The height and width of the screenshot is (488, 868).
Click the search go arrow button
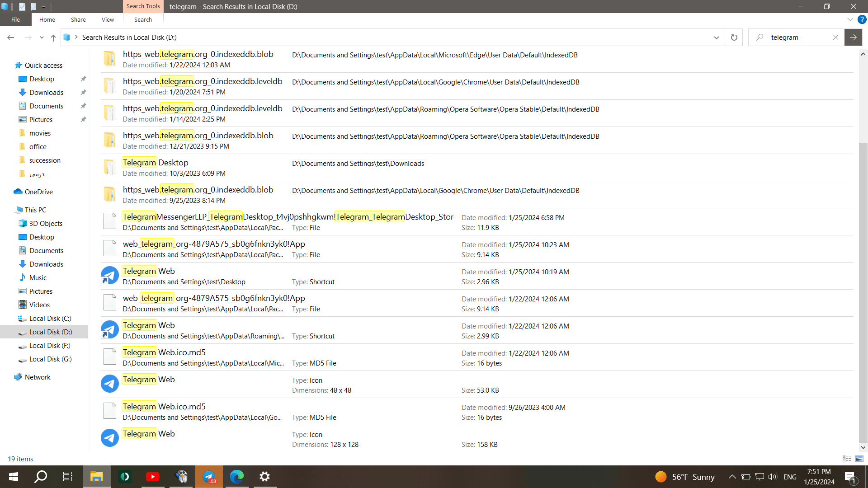(x=853, y=38)
